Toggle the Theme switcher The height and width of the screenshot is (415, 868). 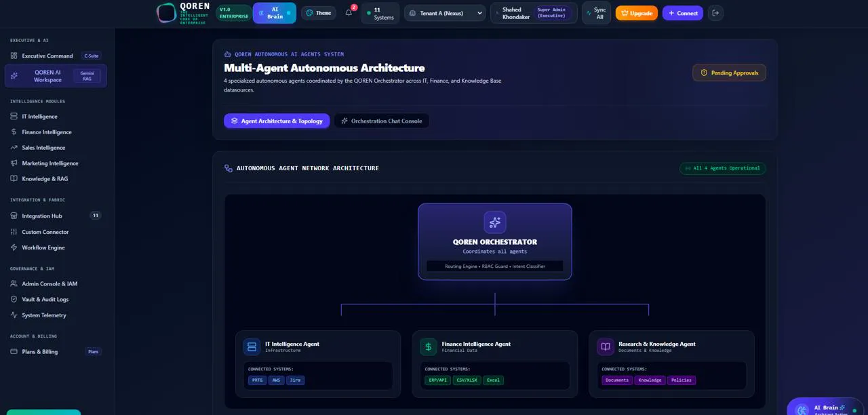[x=319, y=13]
